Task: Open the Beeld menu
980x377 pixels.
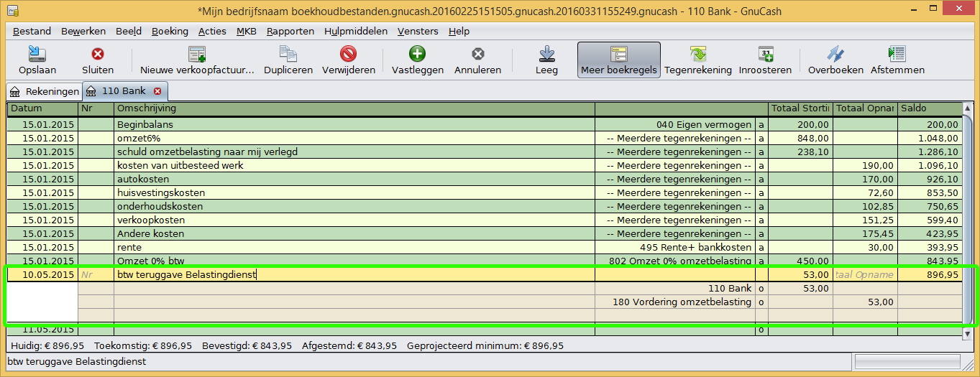Action: pyautogui.click(x=128, y=31)
